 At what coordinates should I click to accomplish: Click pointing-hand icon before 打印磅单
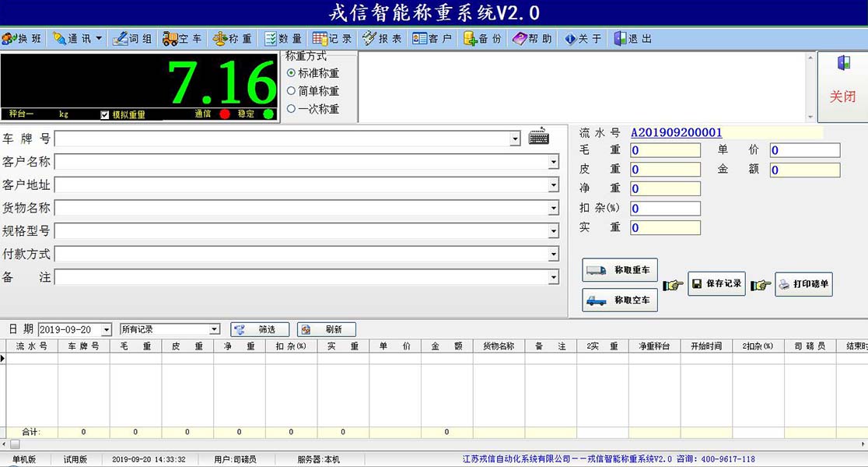761,286
